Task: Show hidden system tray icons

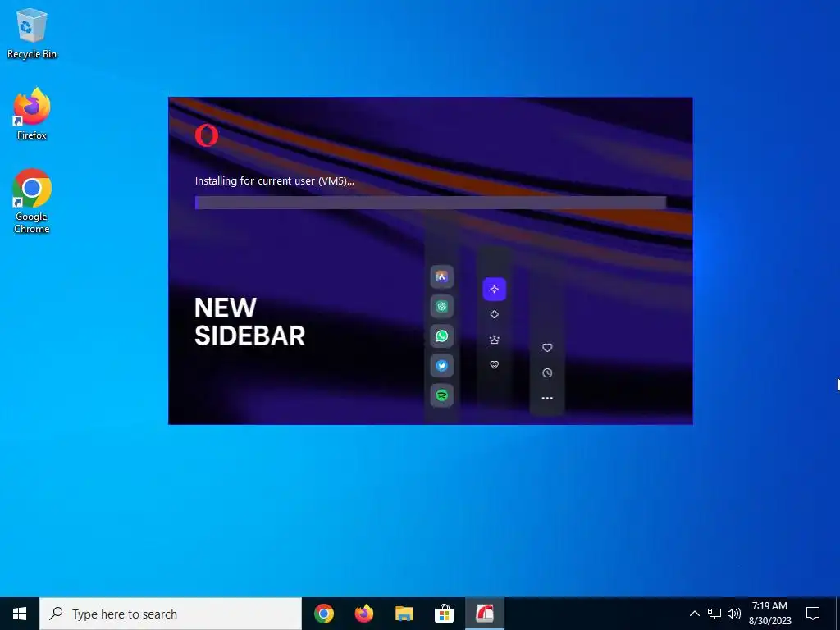Action: 694,614
